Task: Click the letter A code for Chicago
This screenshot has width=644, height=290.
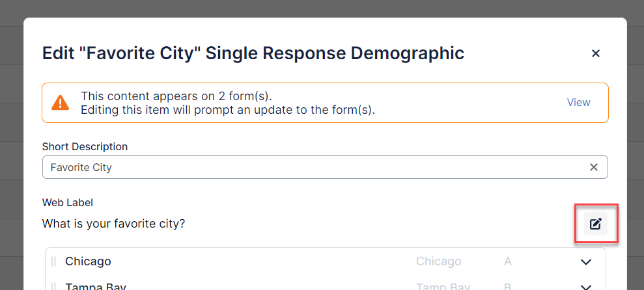Action: pyautogui.click(x=508, y=261)
